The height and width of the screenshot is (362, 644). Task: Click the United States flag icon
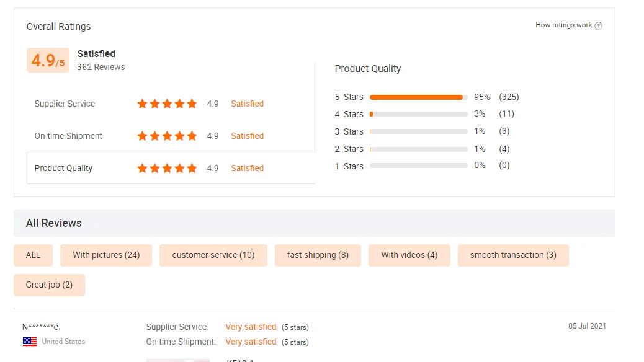(x=30, y=342)
